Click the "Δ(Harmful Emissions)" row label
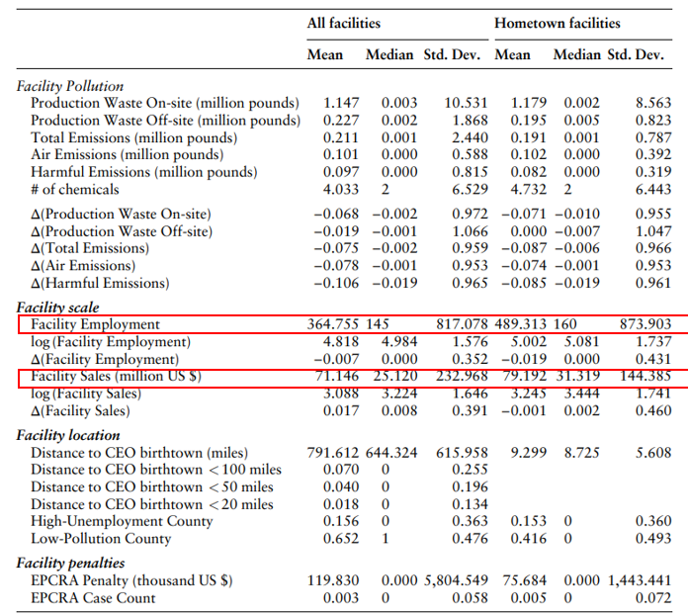 [x=100, y=283]
